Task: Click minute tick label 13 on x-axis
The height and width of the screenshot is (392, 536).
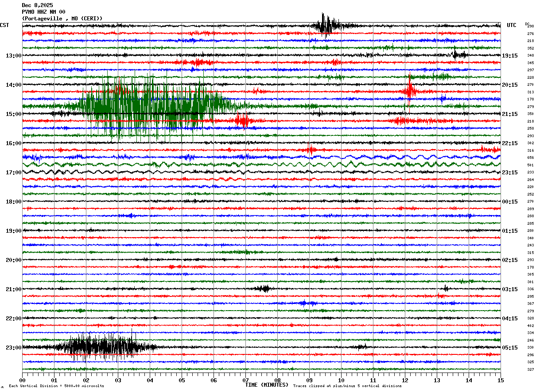Action: (437, 380)
